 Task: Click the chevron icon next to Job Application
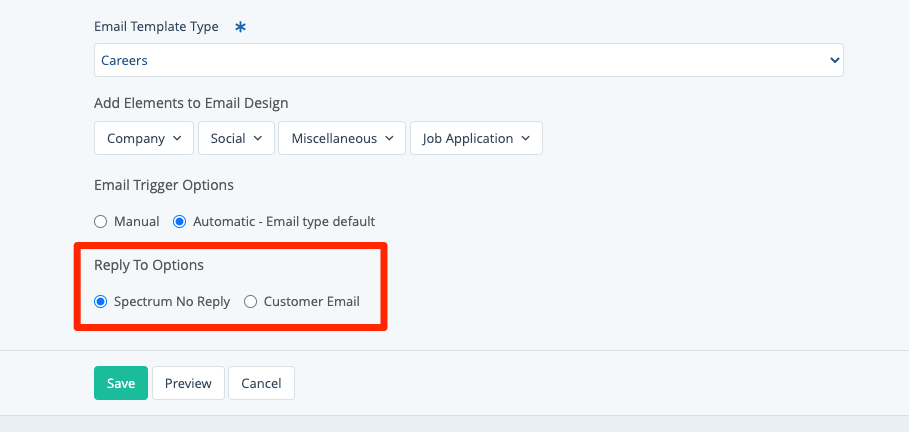click(x=526, y=139)
